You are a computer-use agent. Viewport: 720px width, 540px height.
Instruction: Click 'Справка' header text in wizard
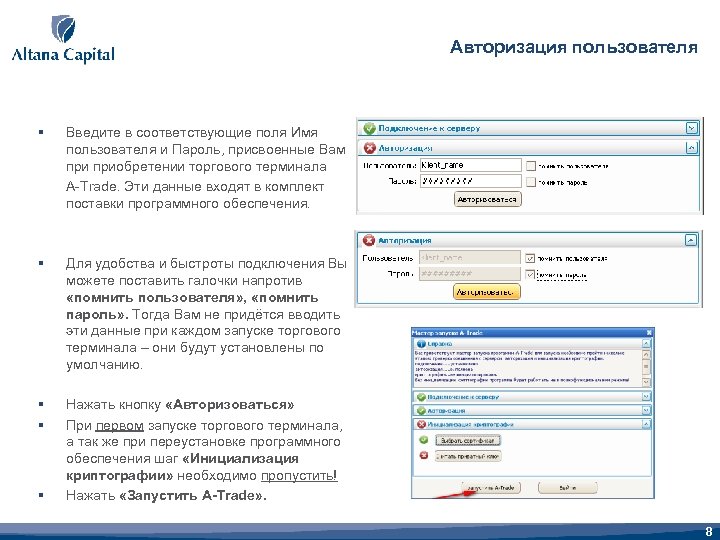[x=440, y=343]
